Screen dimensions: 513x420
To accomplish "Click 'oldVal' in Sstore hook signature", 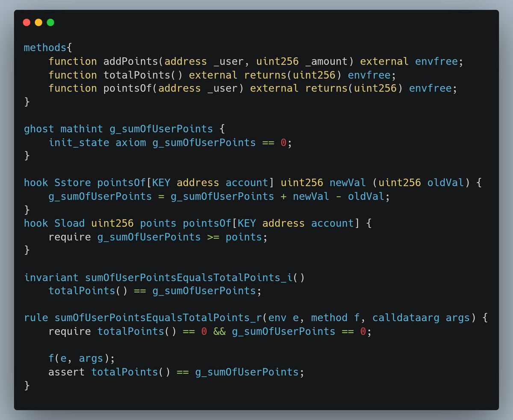I will [x=445, y=183].
